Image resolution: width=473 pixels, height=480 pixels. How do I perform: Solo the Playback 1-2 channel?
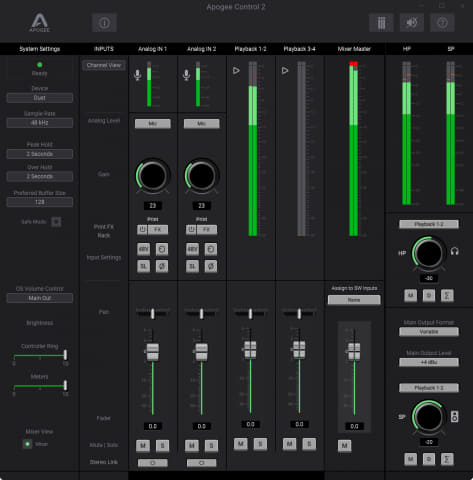coord(260,444)
